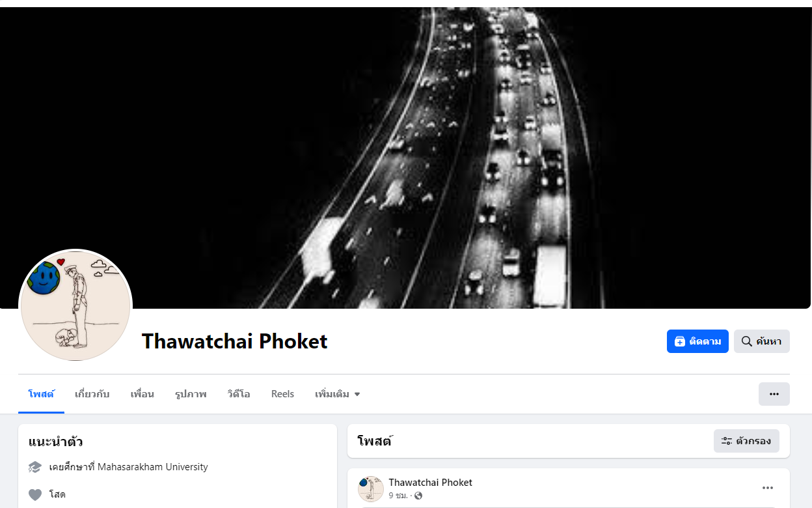Viewport: 812px width, 508px height.
Task: Click the graduation cap education icon
Action: (35, 467)
